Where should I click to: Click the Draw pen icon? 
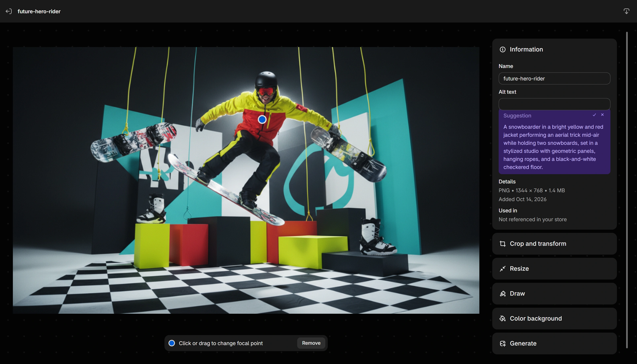tap(502, 293)
